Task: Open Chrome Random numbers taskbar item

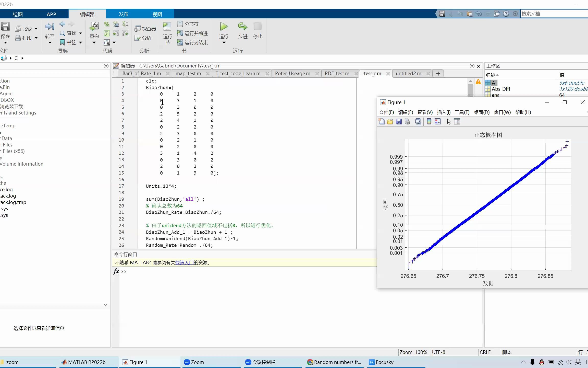Action: coord(334,362)
